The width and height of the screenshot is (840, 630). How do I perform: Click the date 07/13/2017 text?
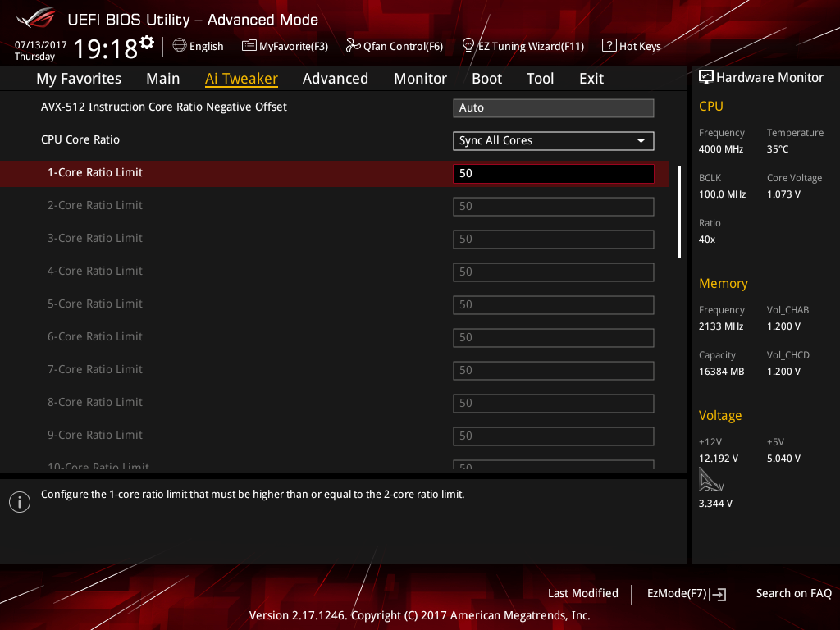tap(41, 45)
